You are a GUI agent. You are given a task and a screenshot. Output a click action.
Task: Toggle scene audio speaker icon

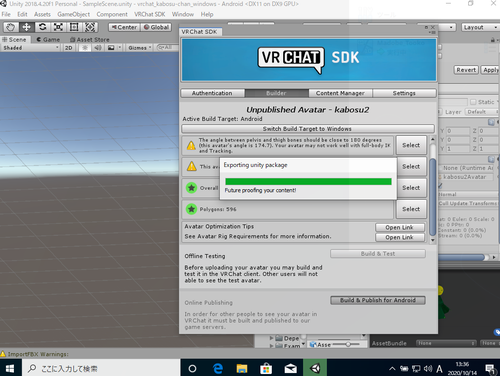coord(98,48)
